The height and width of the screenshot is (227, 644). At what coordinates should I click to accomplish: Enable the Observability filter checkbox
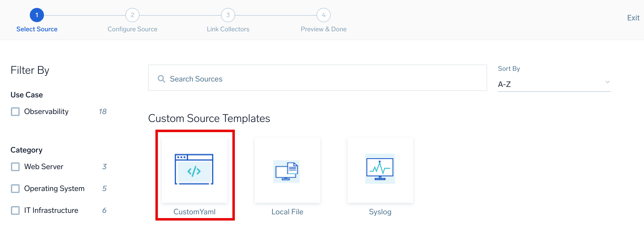click(15, 112)
